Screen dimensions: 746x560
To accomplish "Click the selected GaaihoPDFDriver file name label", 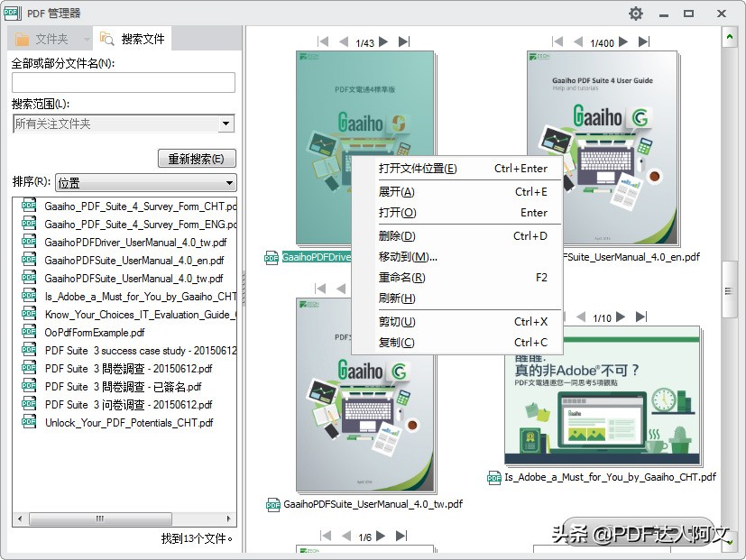I will [x=317, y=257].
